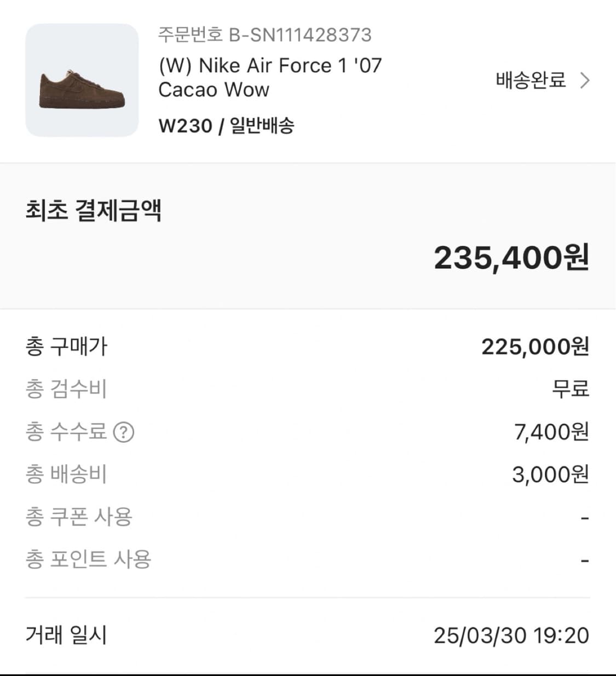The image size is (616, 676).
Task: Tap the 총 검수비 inspection fee label
Action: coord(66,389)
